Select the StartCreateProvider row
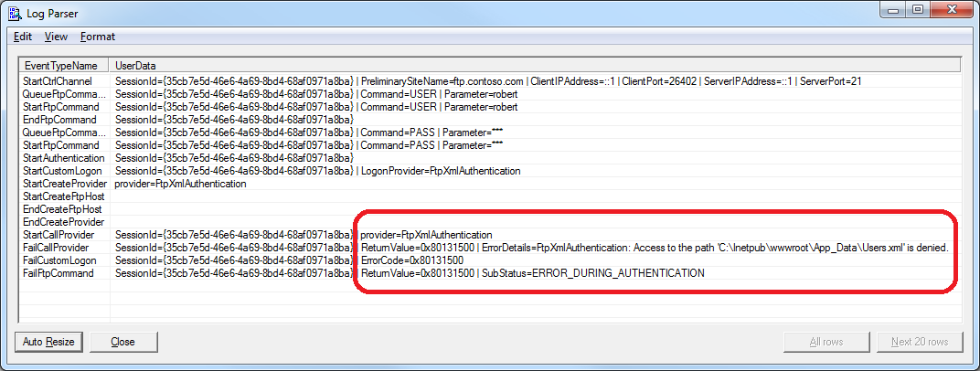This screenshot has height=371, width=980. 64,184
